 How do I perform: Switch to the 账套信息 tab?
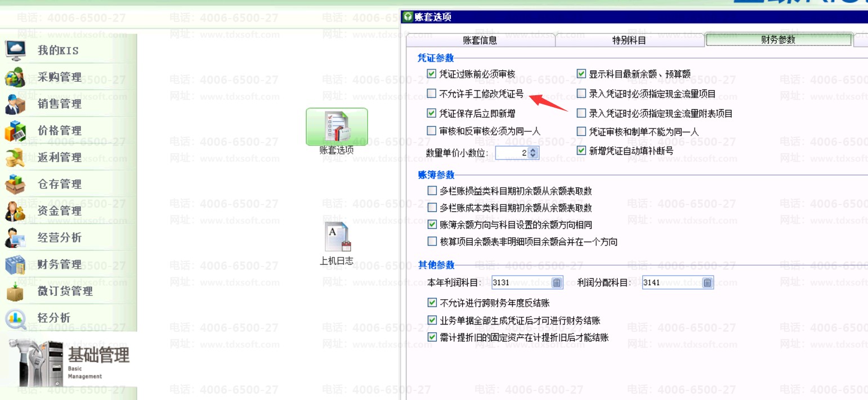pos(480,40)
